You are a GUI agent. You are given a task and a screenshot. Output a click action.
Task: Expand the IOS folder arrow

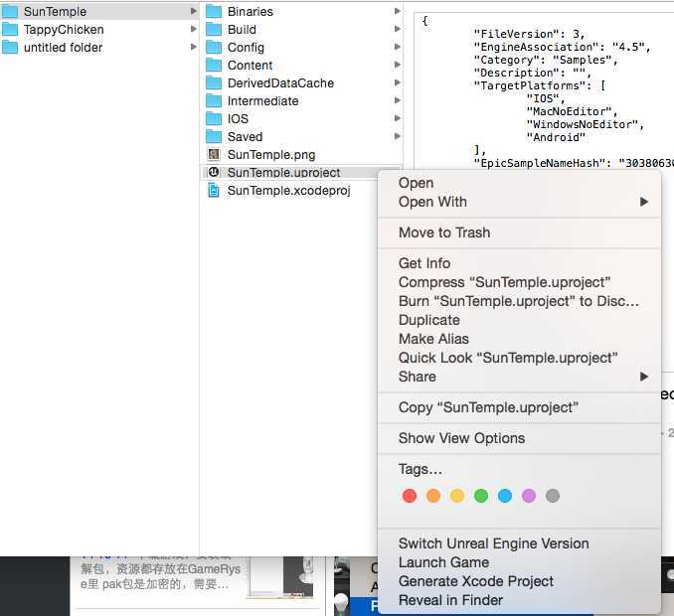(398, 118)
